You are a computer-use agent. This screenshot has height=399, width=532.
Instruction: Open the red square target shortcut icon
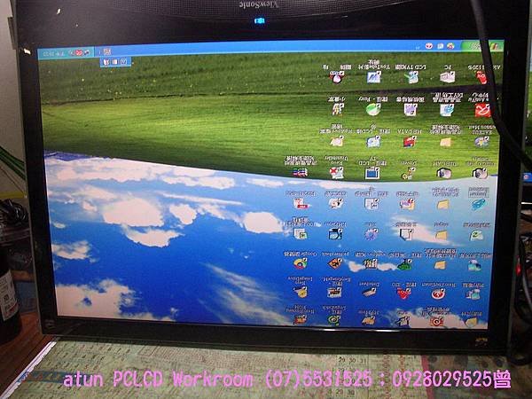(x=436, y=321)
